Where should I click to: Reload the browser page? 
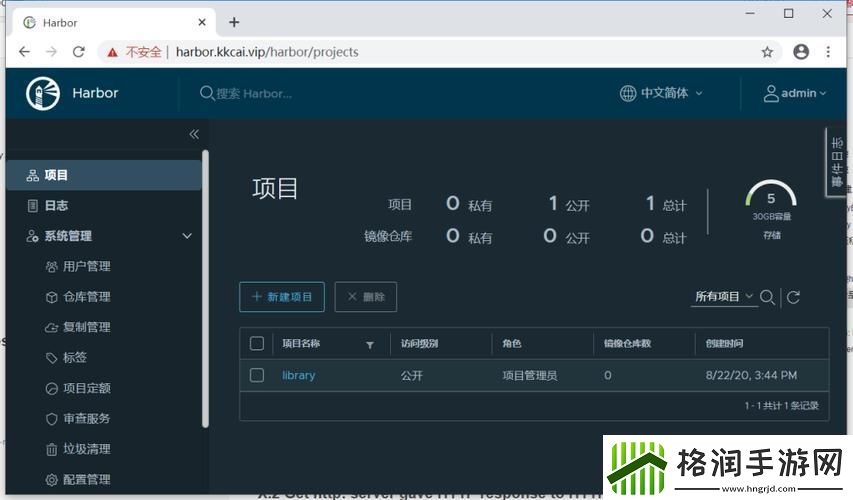[79, 52]
